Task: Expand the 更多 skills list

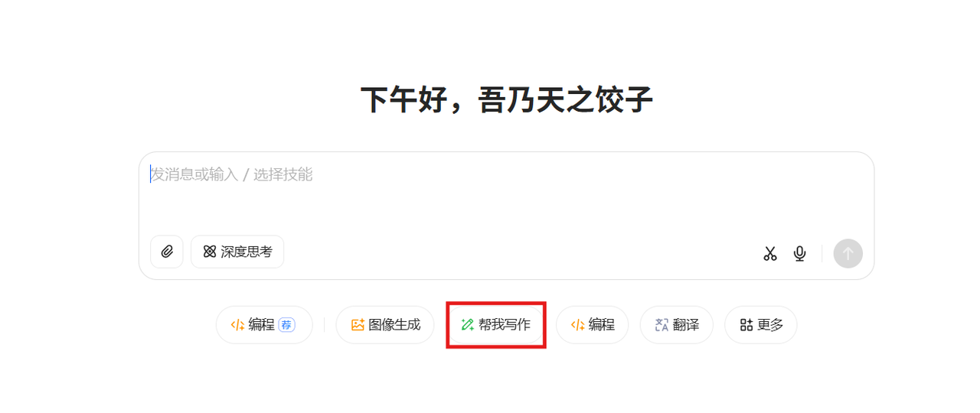Action: coord(761,324)
